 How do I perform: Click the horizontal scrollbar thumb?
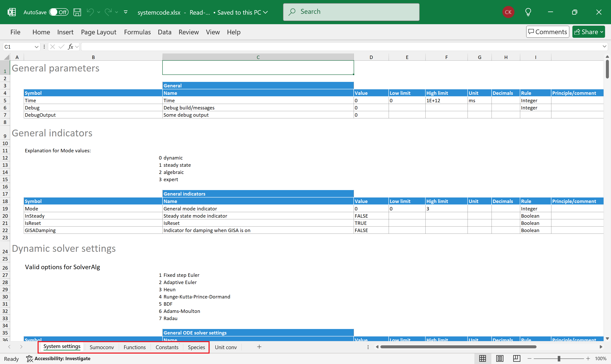tap(458, 347)
